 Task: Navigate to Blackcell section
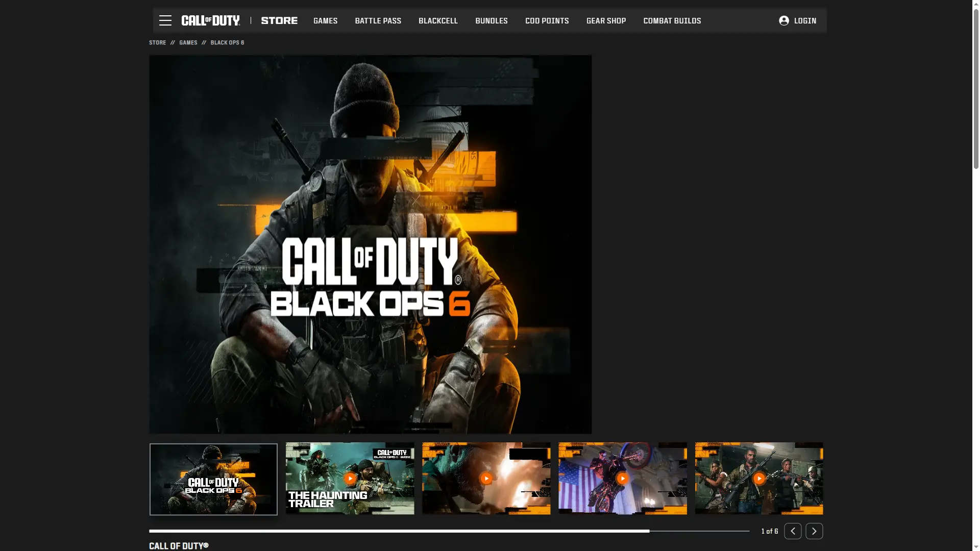click(x=438, y=21)
